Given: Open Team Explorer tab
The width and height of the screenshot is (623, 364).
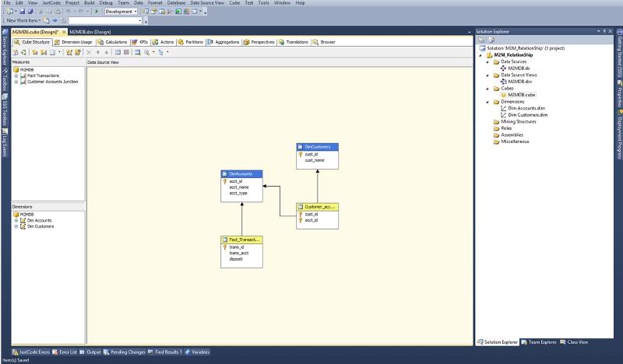Looking at the screenshot, I should pyautogui.click(x=539, y=342).
